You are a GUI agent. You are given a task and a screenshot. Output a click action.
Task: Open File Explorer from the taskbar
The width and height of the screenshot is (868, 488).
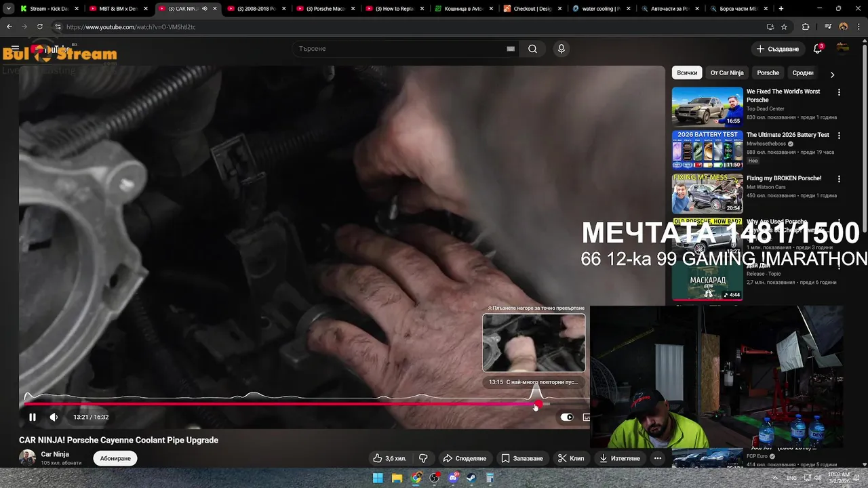(x=397, y=478)
